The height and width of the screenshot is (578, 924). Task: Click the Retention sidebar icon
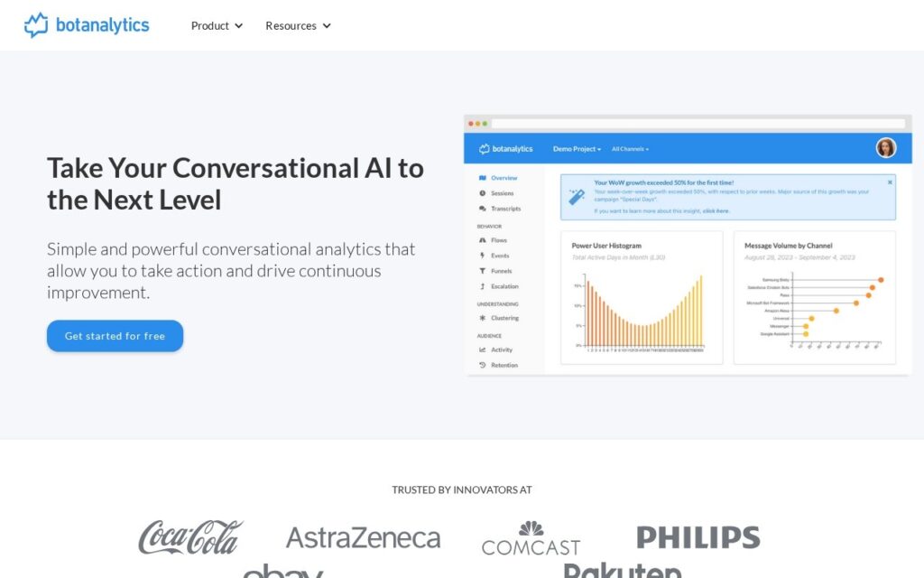pos(482,366)
